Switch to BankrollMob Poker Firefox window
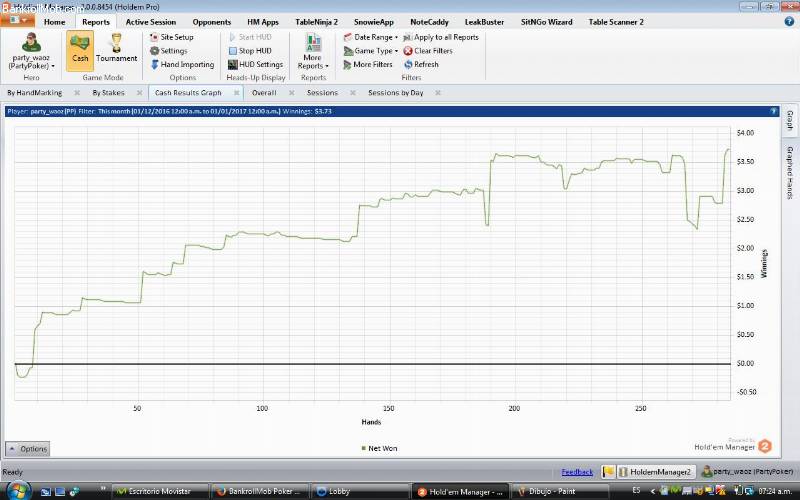This screenshot has width=800, height=500. 260,491
